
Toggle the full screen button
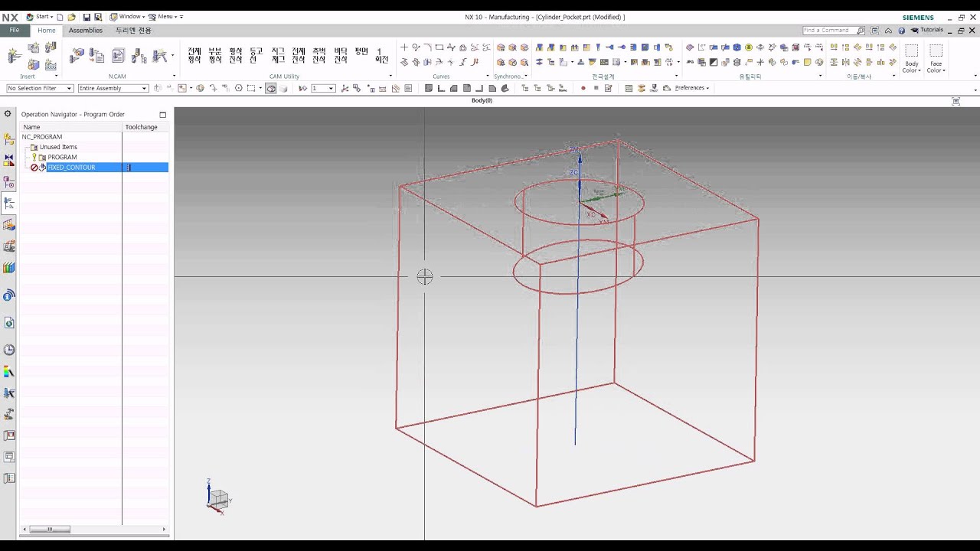(875, 31)
